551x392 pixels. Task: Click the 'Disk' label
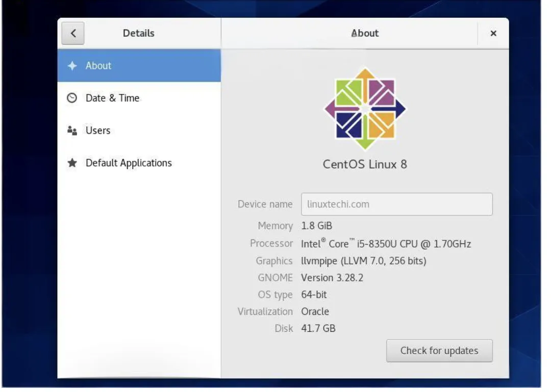(x=284, y=328)
